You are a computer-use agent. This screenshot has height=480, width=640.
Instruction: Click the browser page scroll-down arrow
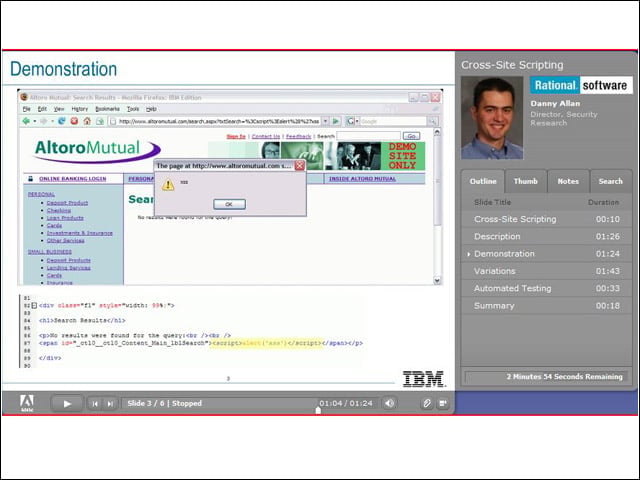(437, 280)
